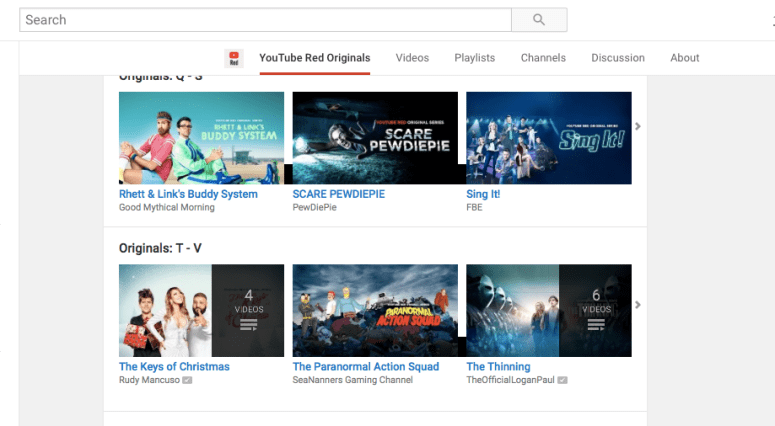
Task: Open the Sing It! thumbnail
Action: (x=548, y=138)
